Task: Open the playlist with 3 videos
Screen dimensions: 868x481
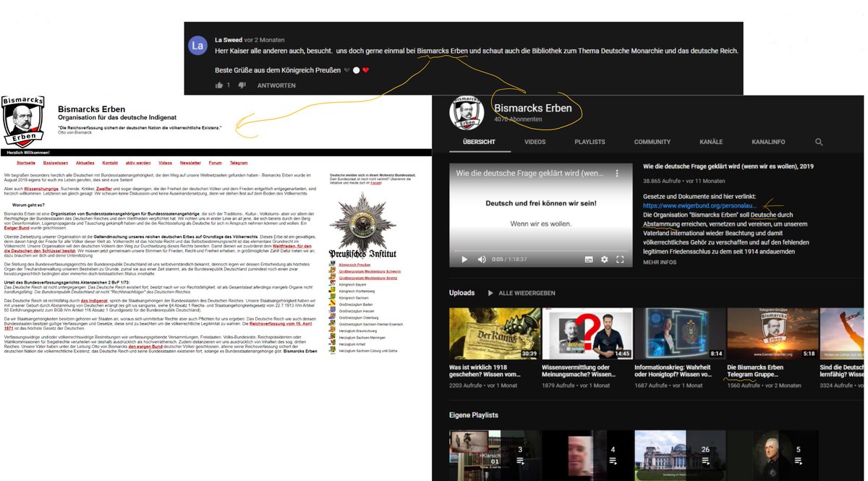Action: pos(495,456)
